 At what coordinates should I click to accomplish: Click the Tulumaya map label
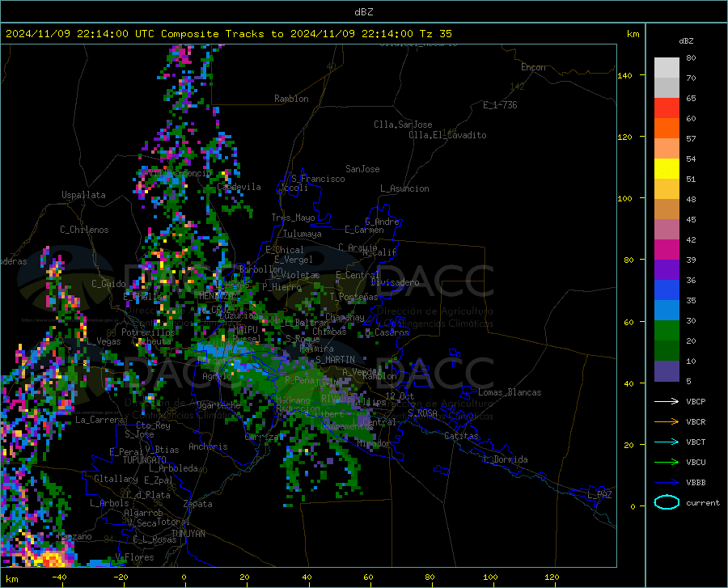pos(303,234)
